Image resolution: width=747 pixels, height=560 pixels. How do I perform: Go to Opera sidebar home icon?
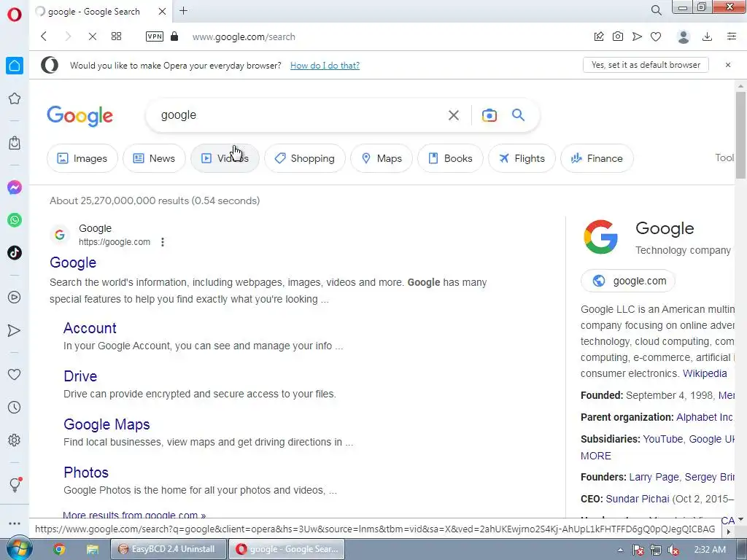(15, 66)
